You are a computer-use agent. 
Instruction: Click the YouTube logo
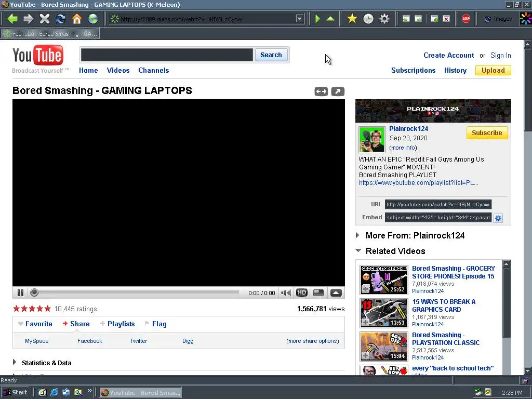[37, 56]
